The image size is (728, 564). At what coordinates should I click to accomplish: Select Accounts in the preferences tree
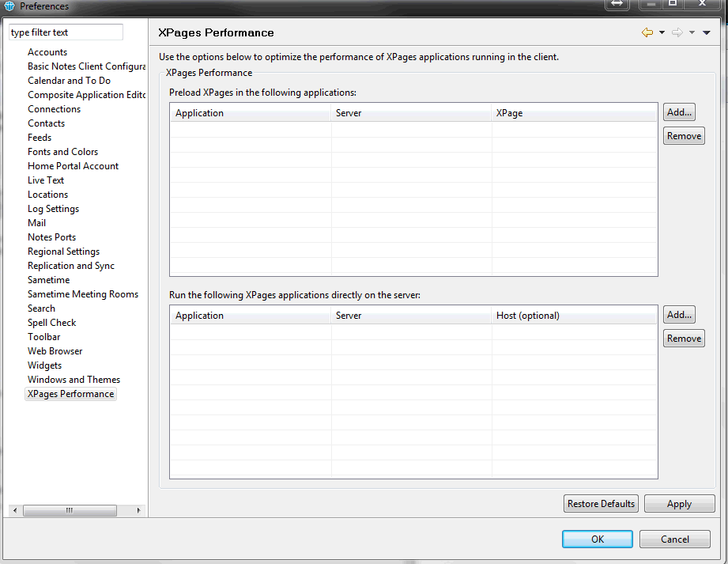47,52
